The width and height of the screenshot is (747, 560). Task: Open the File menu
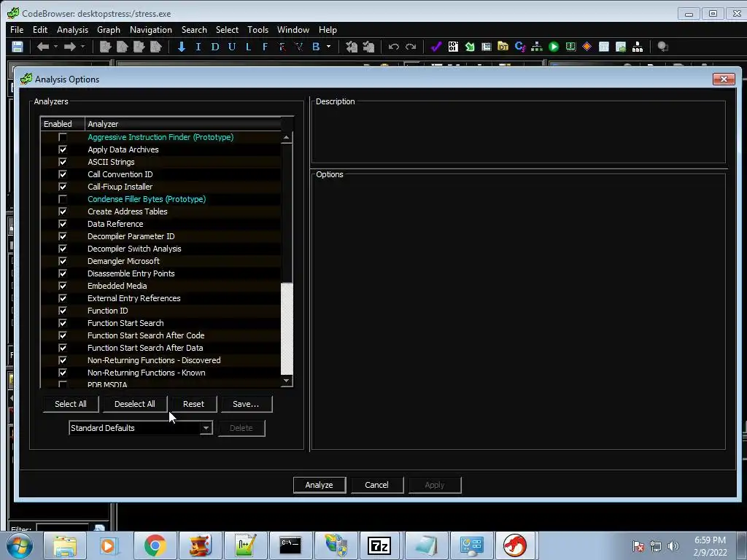pos(17,29)
